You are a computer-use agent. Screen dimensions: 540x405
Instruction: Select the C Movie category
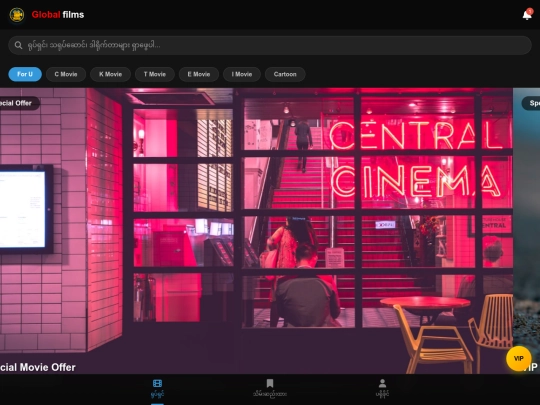(66, 74)
